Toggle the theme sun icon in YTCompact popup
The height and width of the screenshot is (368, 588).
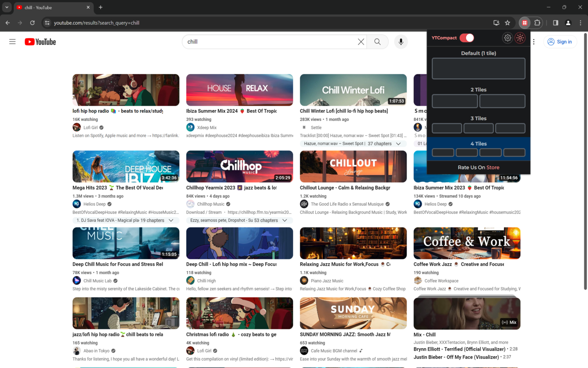point(520,38)
